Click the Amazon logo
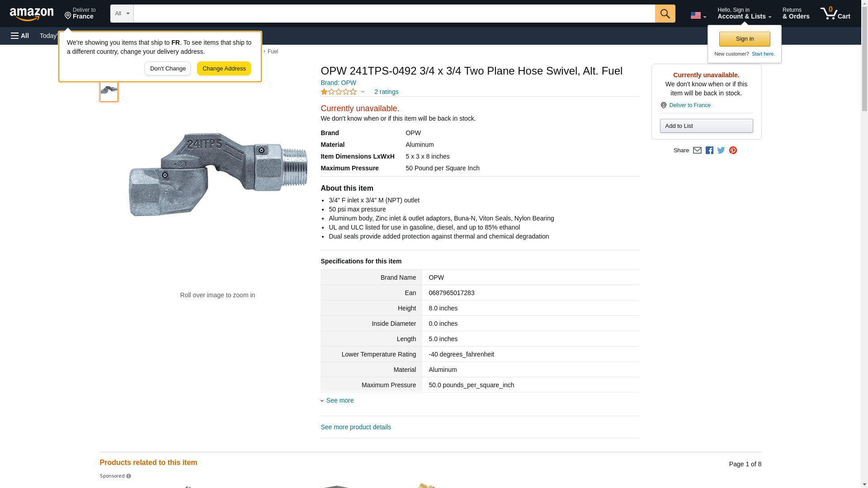The width and height of the screenshot is (868, 488). (x=32, y=14)
